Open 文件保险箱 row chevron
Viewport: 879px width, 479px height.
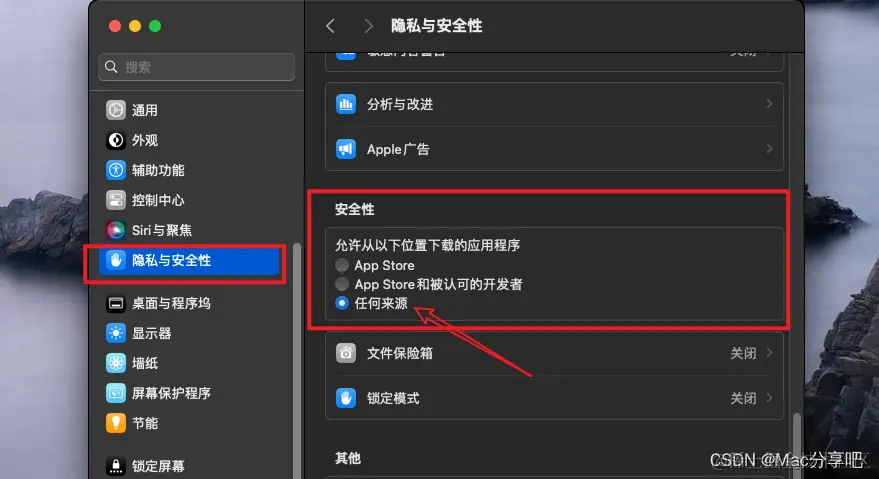pos(769,353)
